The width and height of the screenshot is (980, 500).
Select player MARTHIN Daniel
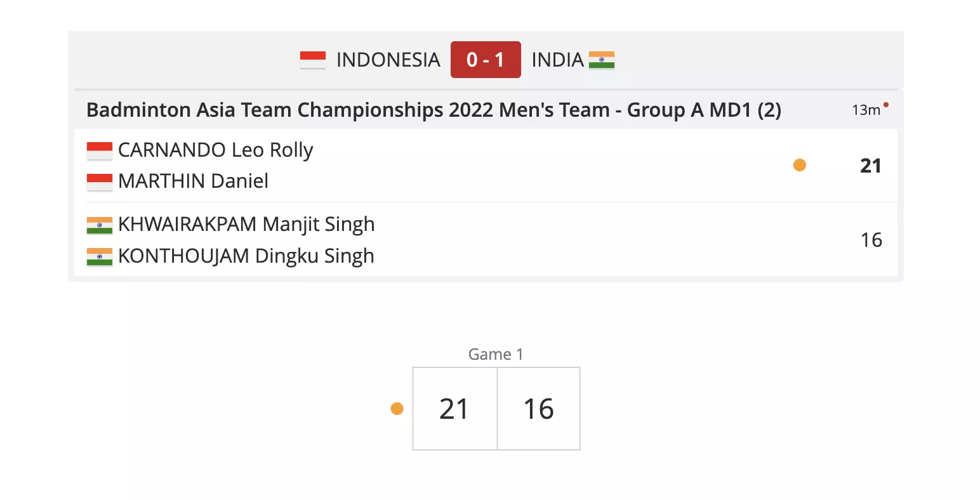tap(193, 181)
